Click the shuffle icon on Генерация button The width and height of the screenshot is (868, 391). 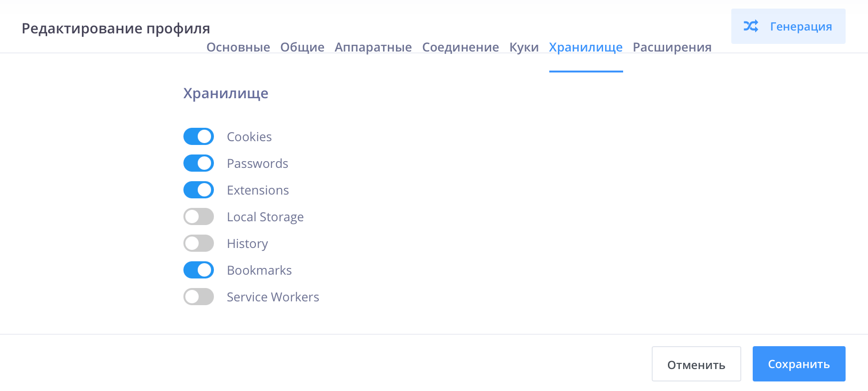coord(751,26)
